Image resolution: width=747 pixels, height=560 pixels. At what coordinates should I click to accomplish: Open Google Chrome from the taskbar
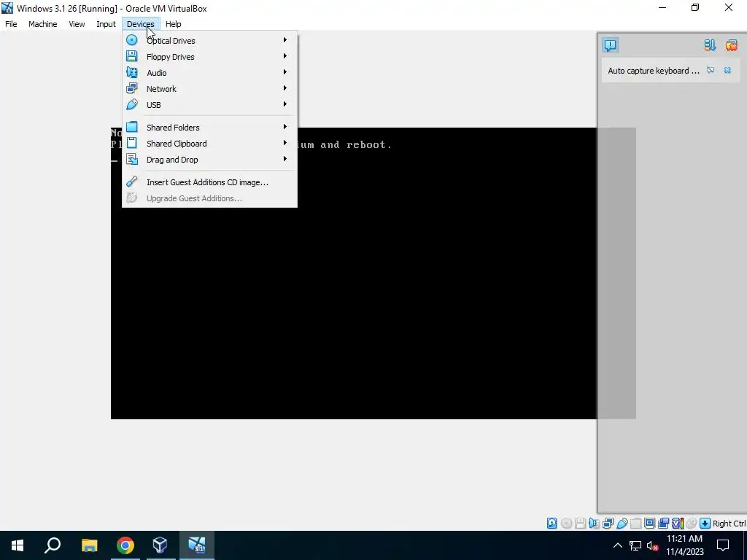(125, 545)
